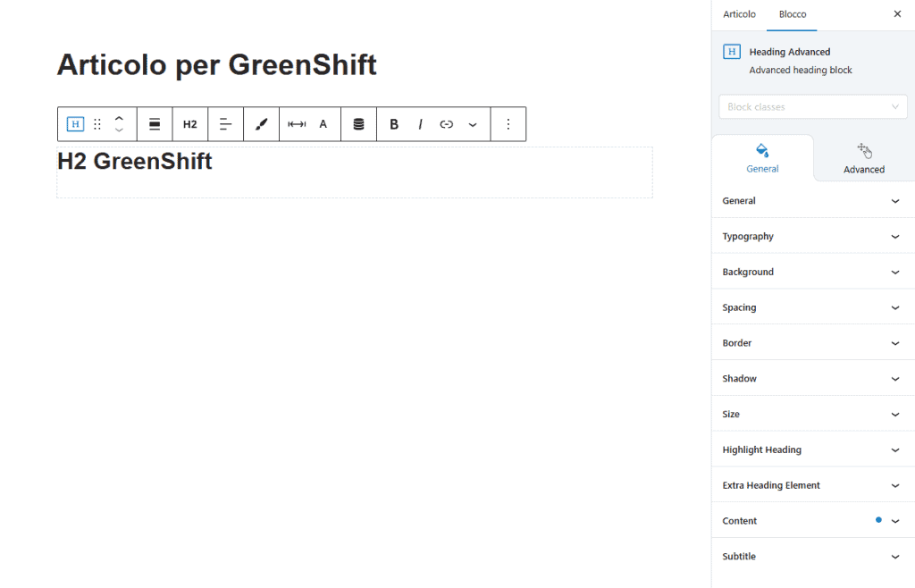Screen dimensions: 915x588
Task: Click the H2 GreenShift heading text
Action: click(135, 162)
